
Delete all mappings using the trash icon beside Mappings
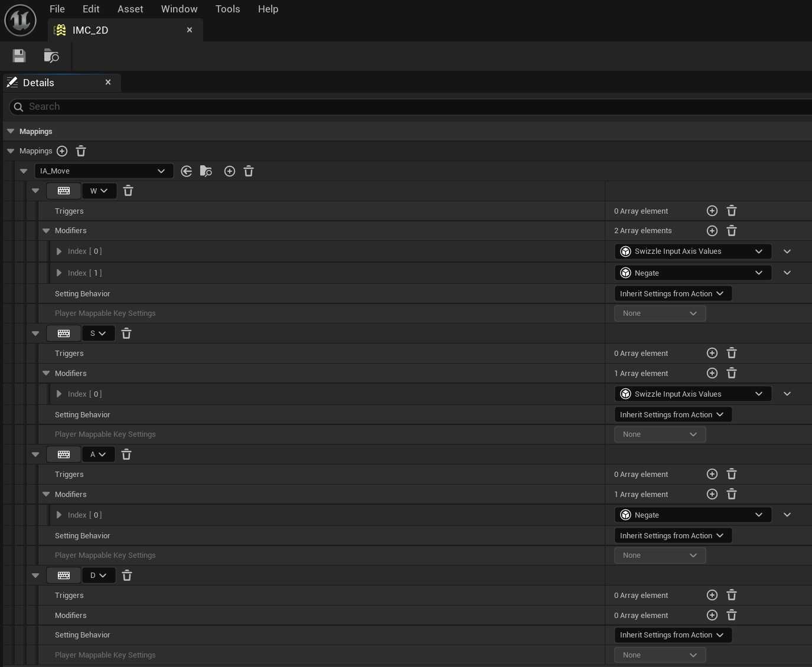point(81,151)
